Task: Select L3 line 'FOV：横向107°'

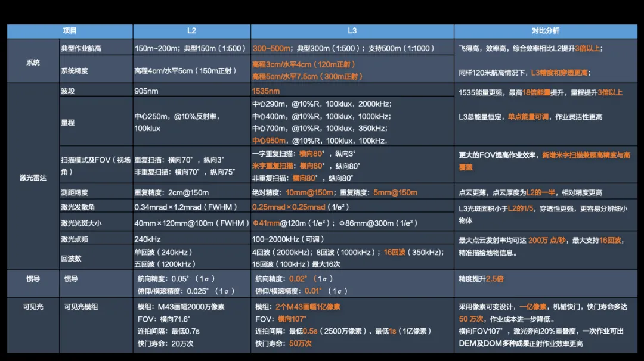Action: pyautogui.click(x=281, y=319)
